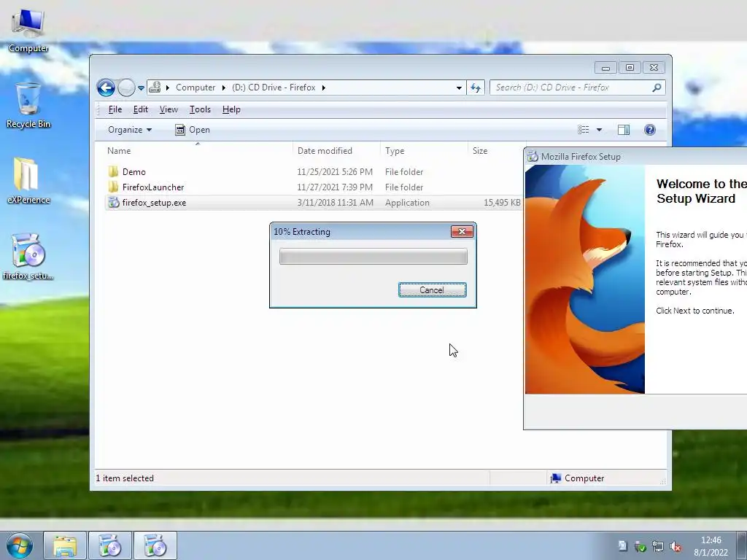Open the Organize dropdown
Screen dimensions: 747x560
(130, 130)
